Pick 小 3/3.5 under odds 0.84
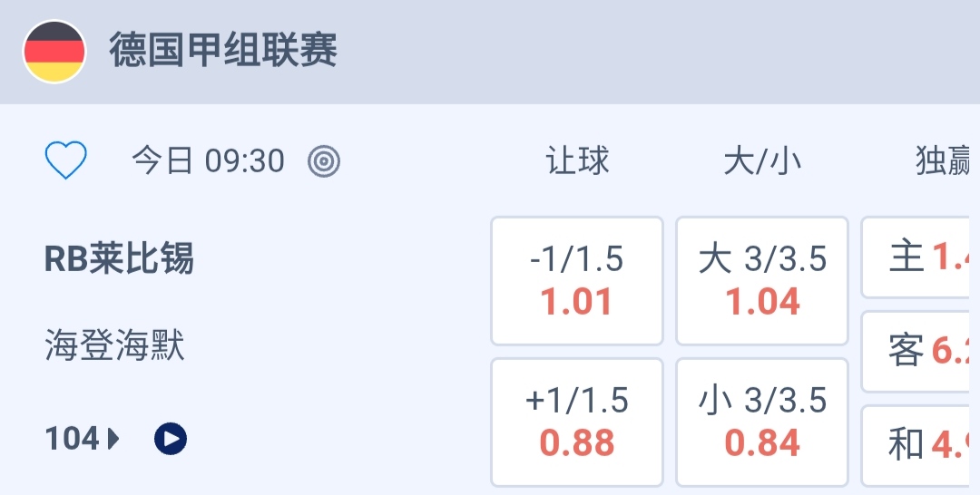Screen dimensions: 980x495 point(762,422)
